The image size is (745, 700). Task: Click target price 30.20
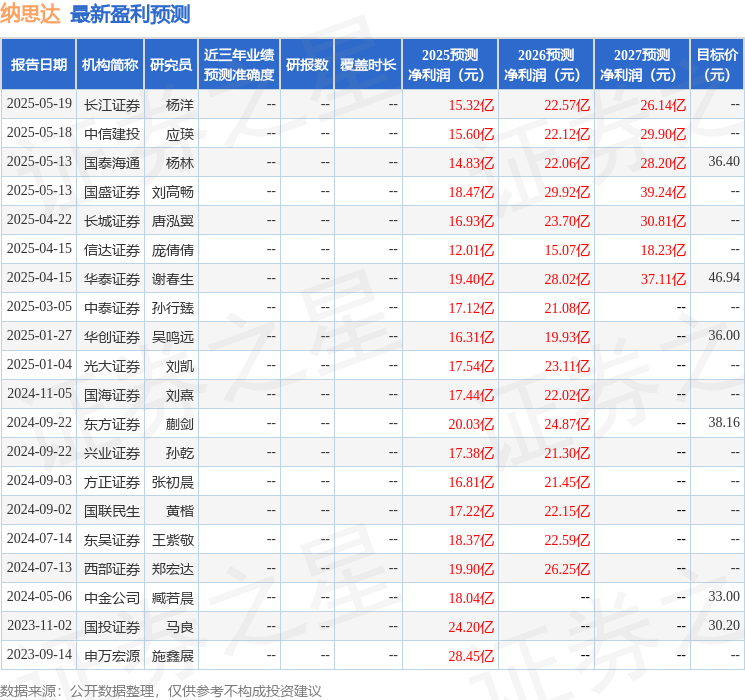pos(724,625)
